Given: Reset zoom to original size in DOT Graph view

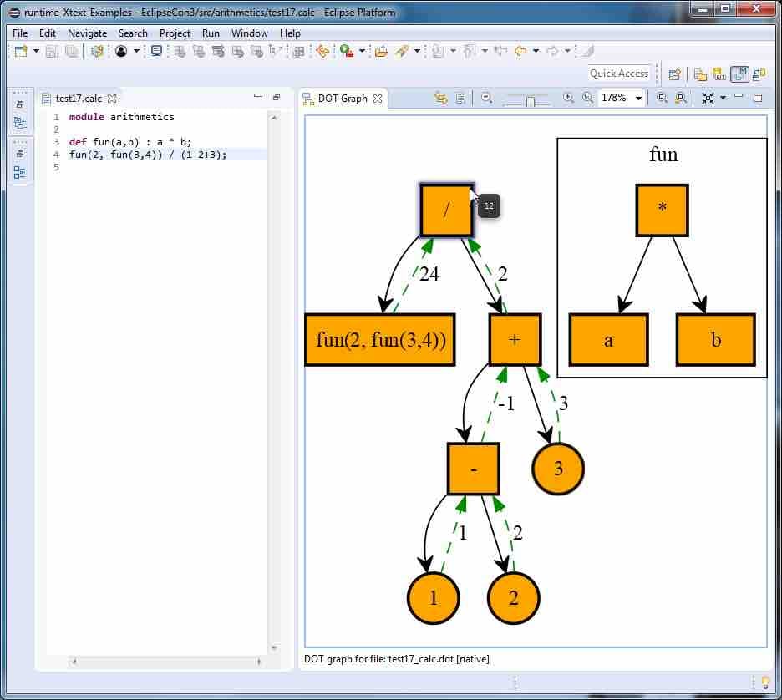Looking at the screenshot, I should (x=587, y=98).
